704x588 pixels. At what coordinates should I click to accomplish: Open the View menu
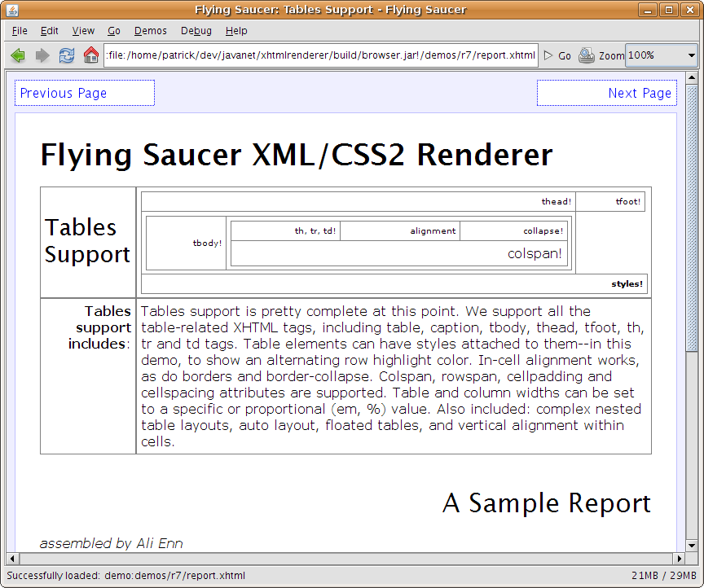[x=83, y=30]
